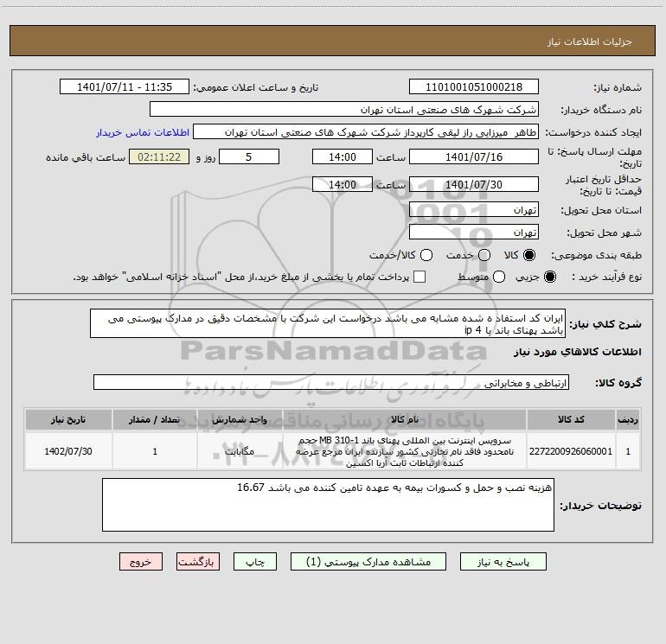Viewport: 666px width, 644px height.
Task: Click the price validity time 14:00 field
Action: pyautogui.click(x=343, y=185)
